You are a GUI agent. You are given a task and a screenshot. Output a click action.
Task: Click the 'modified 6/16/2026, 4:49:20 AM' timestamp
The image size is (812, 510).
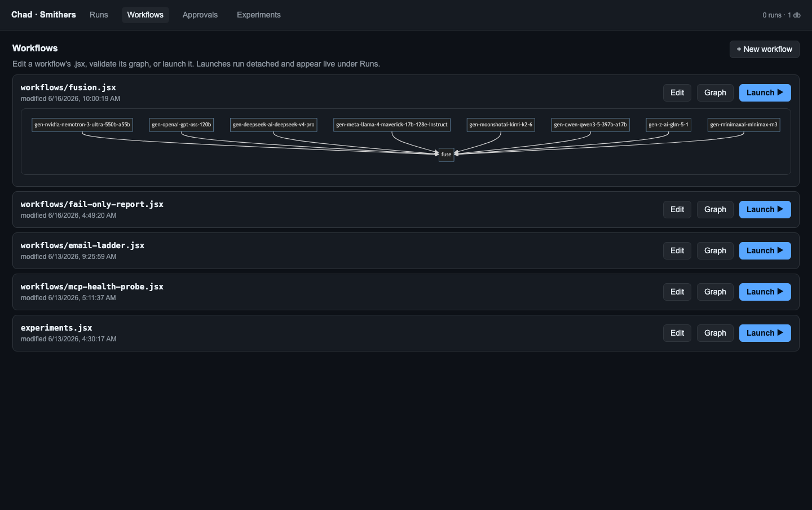pyautogui.click(x=69, y=216)
